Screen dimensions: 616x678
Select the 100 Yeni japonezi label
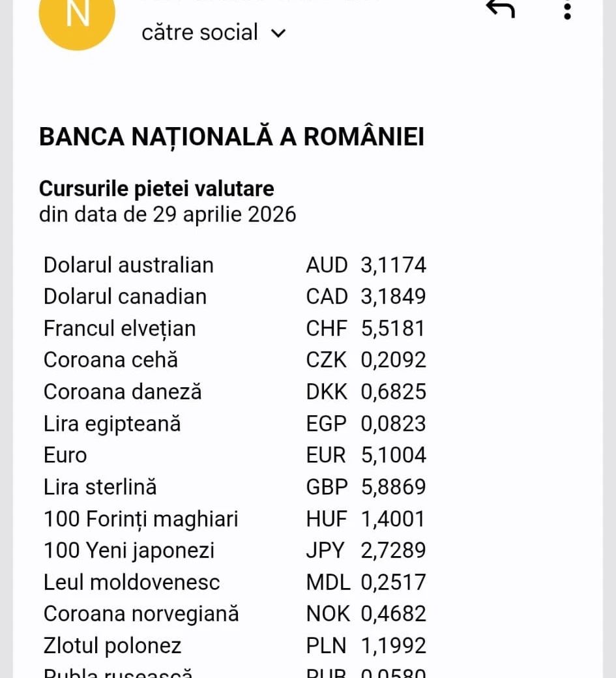129,551
